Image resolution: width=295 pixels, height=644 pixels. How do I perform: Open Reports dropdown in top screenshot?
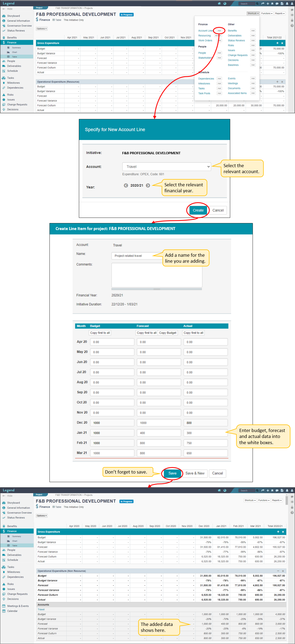click(280, 13)
